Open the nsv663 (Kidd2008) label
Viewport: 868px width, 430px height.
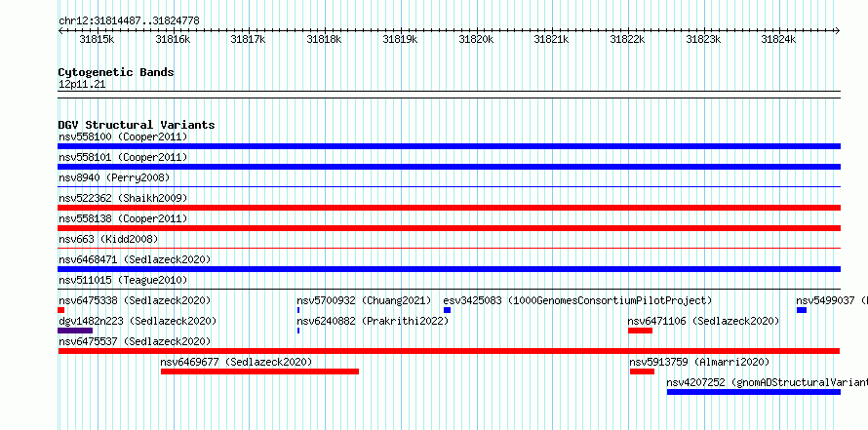pos(108,239)
